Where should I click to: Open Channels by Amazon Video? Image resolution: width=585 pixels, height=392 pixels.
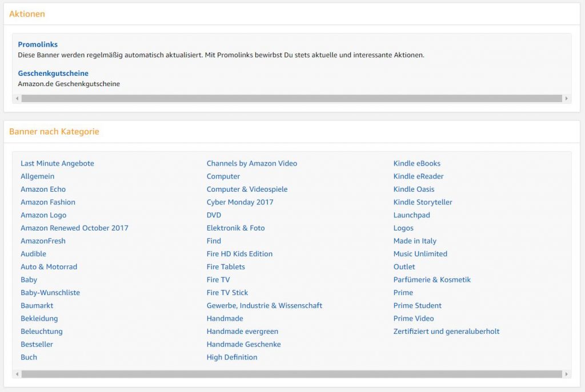point(252,163)
